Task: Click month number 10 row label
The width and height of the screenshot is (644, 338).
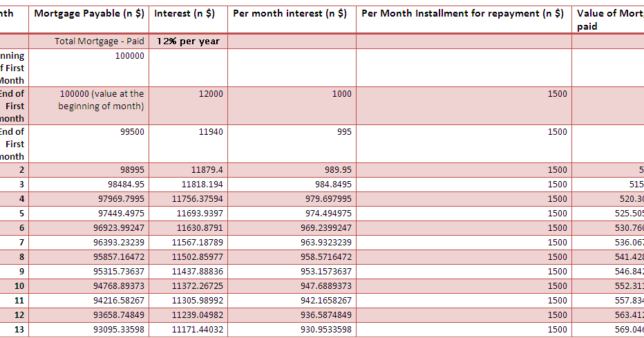Action: pos(19,286)
